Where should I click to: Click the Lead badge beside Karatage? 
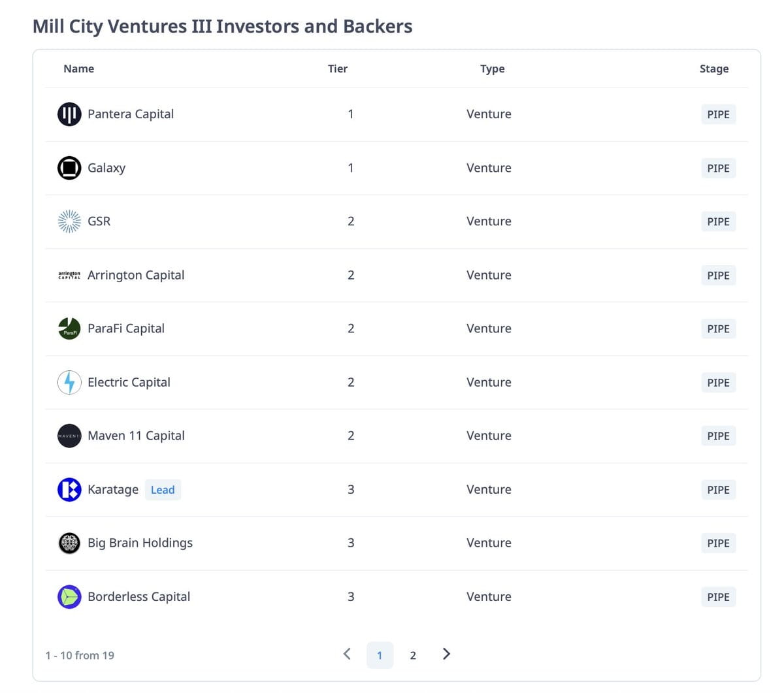coord(163,490)
